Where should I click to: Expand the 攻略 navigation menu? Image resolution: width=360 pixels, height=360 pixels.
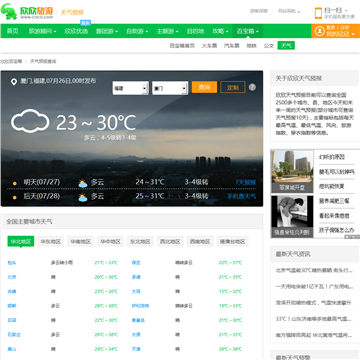tap(220, 31)
